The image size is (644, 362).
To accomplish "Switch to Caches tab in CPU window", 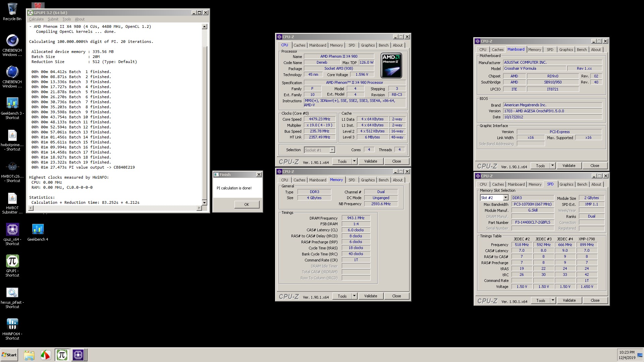I will 299,45.
